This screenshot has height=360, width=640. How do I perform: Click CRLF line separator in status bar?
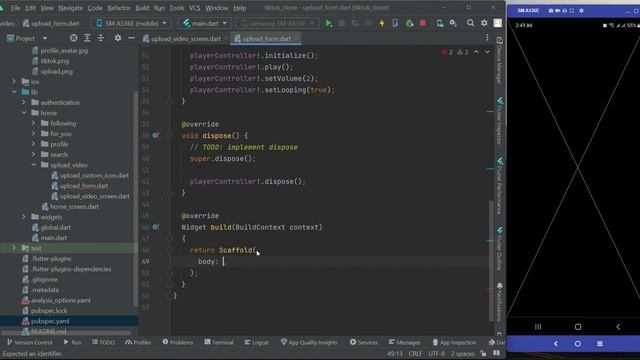[x=415, y=353]
